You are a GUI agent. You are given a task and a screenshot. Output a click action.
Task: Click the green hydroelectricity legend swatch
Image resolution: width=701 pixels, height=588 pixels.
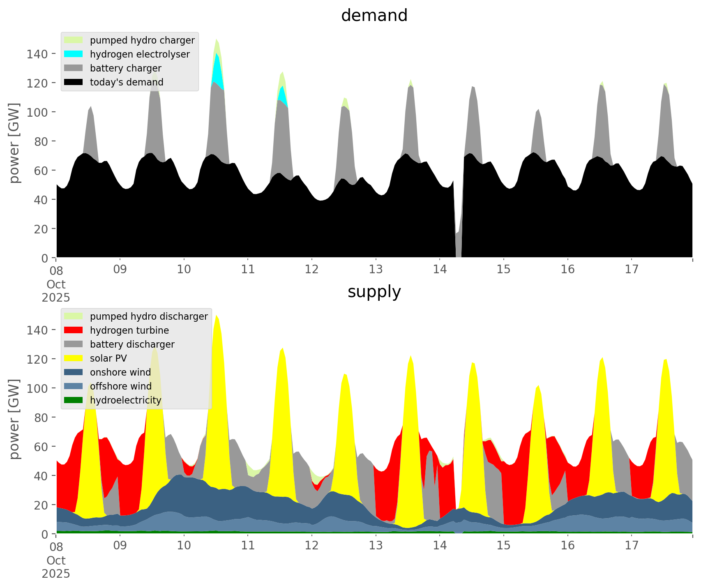pyautogui.click(x=74, y=400)
